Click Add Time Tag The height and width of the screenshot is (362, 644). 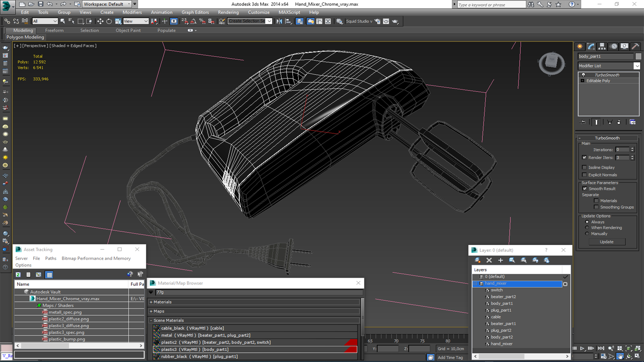[450, 358]
